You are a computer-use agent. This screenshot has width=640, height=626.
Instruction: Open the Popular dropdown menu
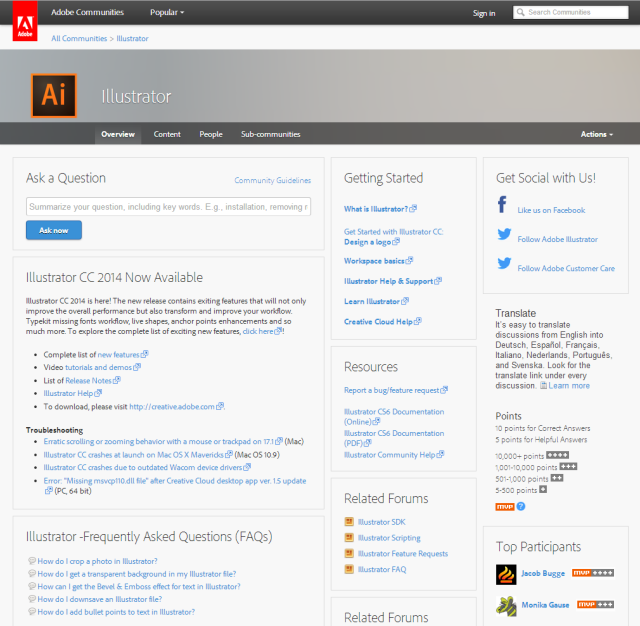[167, 12]
